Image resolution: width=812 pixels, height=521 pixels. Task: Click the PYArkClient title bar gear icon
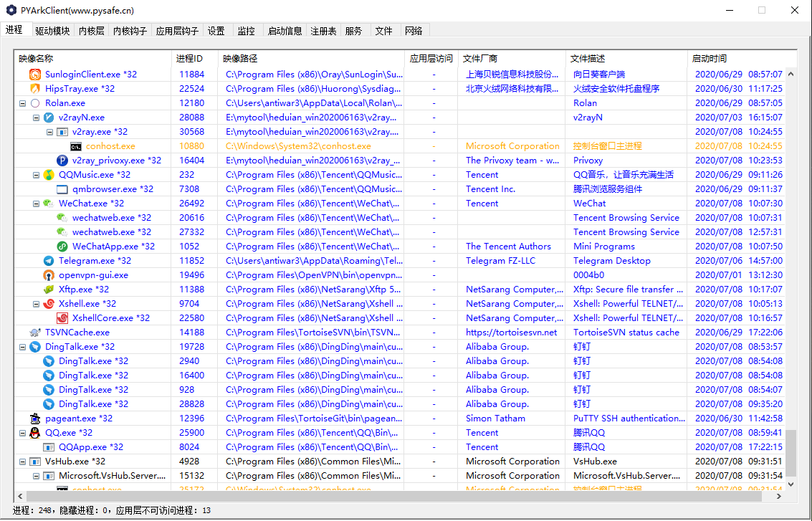[11, 10]
